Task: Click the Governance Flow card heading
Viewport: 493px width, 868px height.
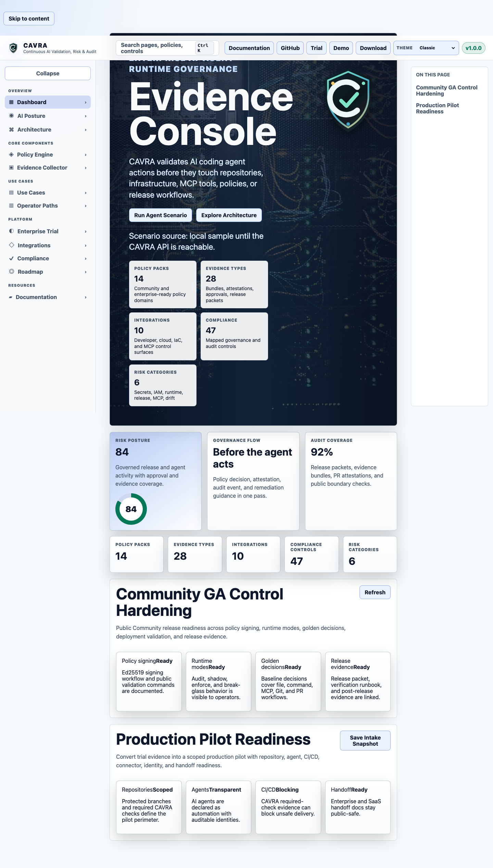Action: click(x=252, y=458)
